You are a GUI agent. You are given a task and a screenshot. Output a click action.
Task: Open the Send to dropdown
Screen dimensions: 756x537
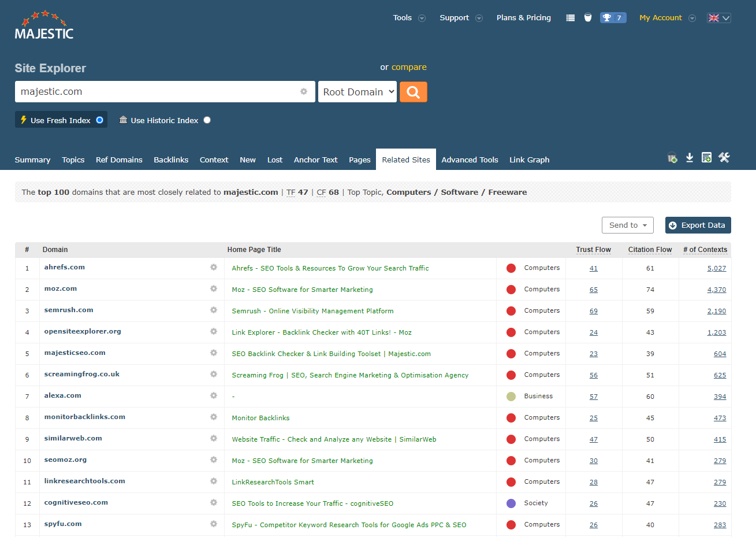tap(628, 225)
